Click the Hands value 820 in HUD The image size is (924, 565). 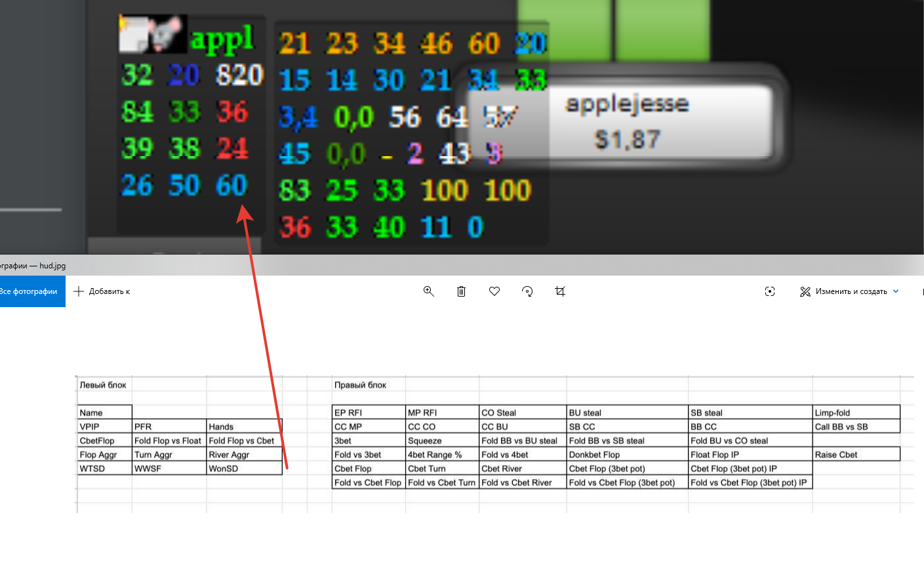click(239, 75)
